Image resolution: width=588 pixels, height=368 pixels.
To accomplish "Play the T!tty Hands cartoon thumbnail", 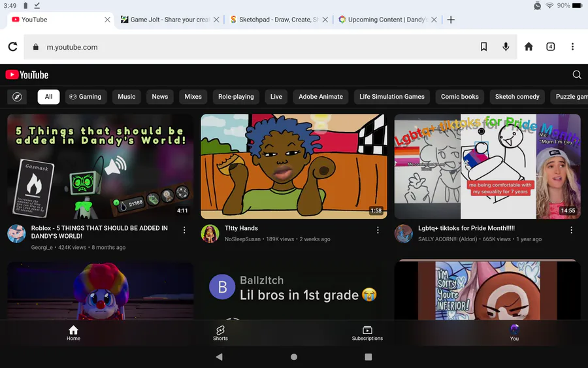I will coord(294,167).
